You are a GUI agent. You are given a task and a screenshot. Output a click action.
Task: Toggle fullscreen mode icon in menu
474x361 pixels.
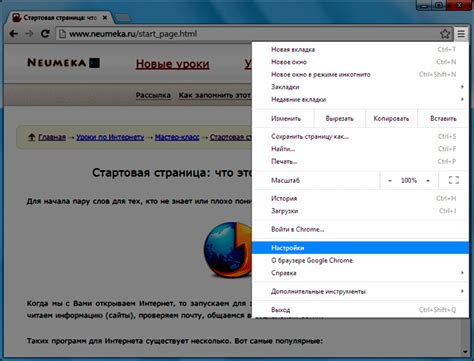(454, 180)
